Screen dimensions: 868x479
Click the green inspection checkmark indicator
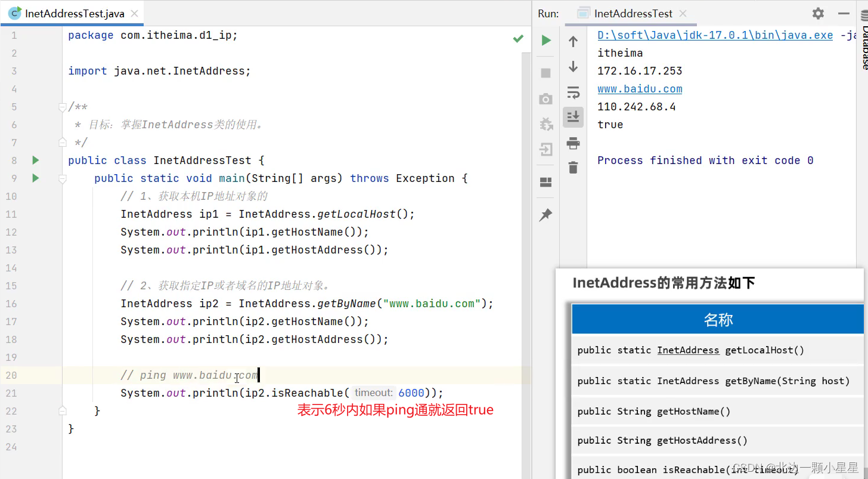[518, 39]
